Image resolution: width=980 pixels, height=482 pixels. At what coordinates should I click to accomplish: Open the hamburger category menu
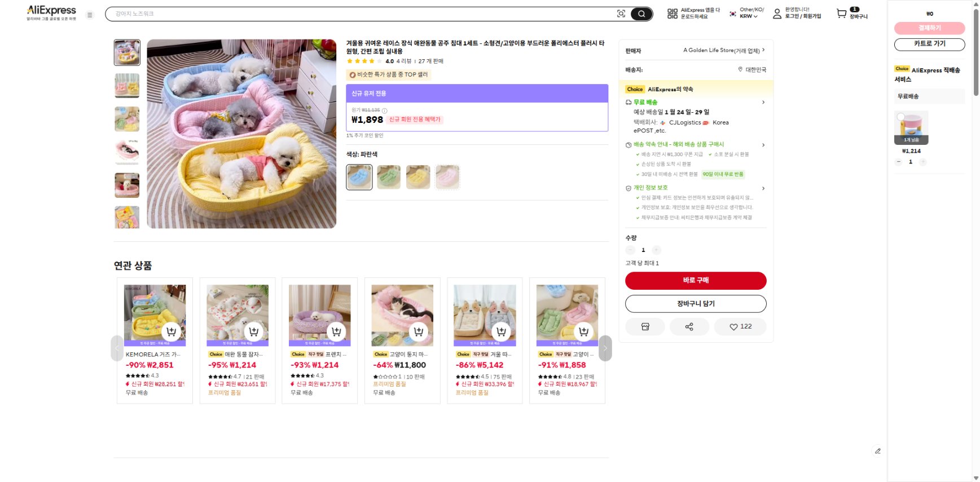tap(90, 15)
